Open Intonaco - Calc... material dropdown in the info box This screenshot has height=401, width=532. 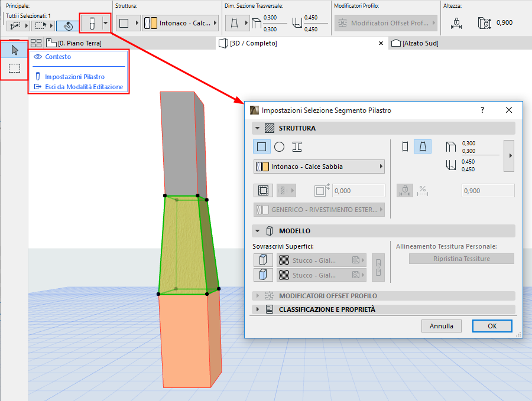(180, 23)
